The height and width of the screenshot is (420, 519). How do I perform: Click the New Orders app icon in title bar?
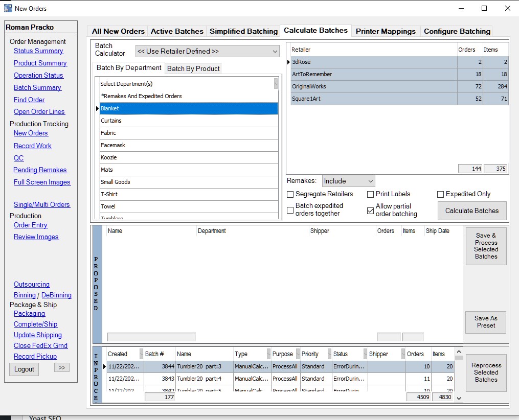tap(8, 8)
